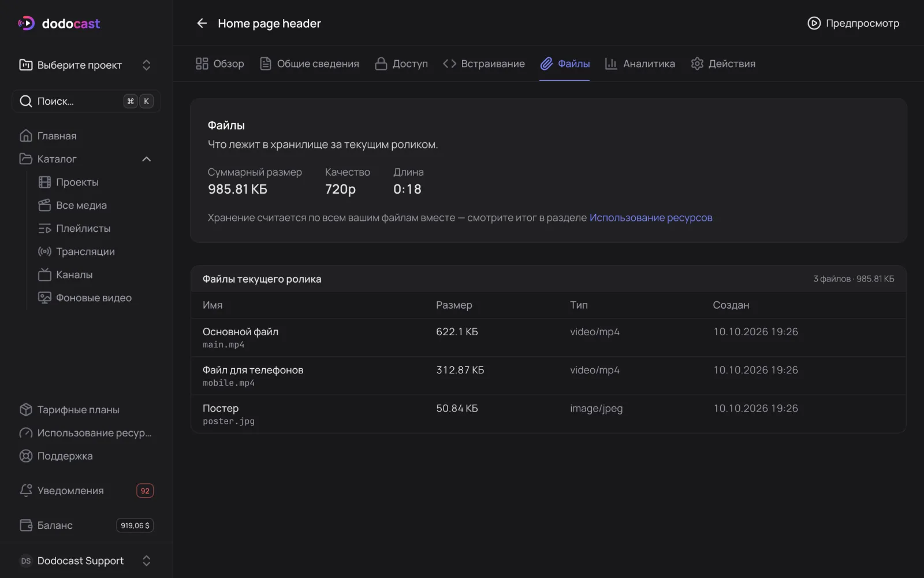The height and width of the screenshot is (578, 924).
Task: Click the Все медиа clapperboard icon
Action: [44, 205]
